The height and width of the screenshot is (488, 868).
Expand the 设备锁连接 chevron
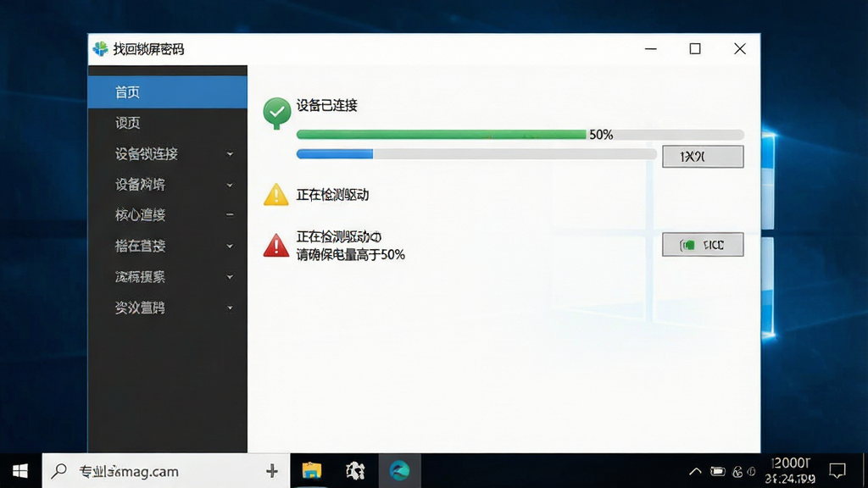tap(230, 154)
